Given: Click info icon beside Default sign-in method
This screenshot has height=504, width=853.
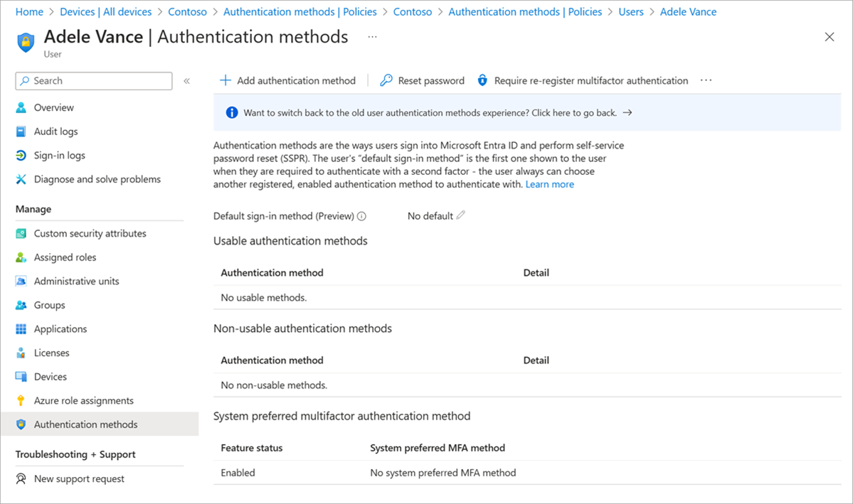Looking at the screenshot, I should point(361,216).
